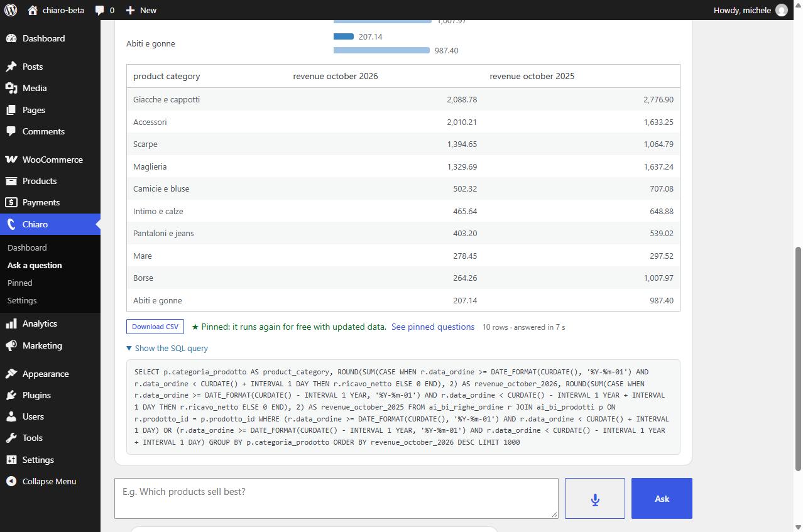Click the WooCommerce logo icon
Screen dimensions: 803x532
(11, 160)
